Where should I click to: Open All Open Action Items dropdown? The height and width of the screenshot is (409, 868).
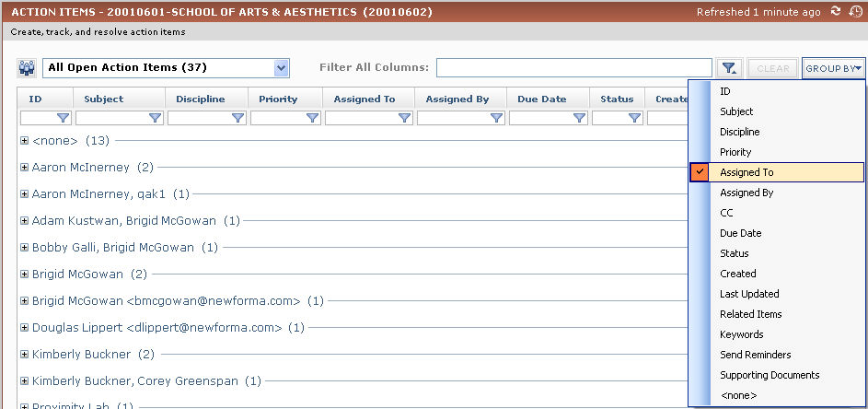[281, 67]
